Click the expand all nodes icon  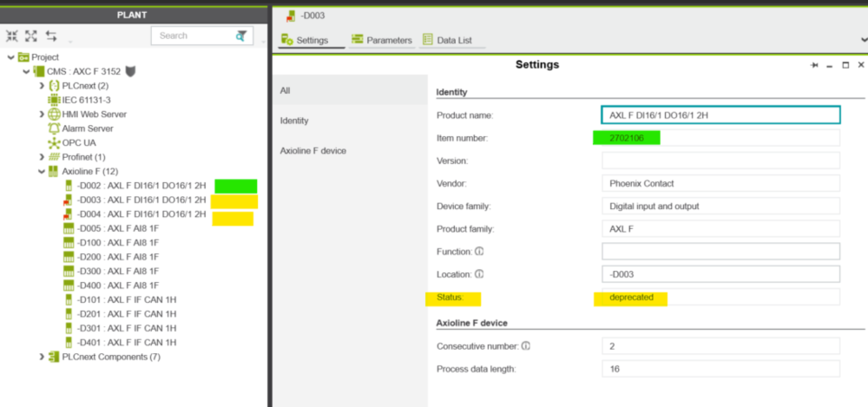[31, 36]
